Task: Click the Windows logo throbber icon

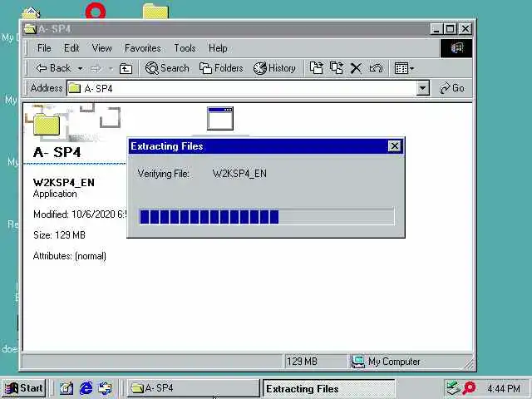Action: [x=456, y=48]
